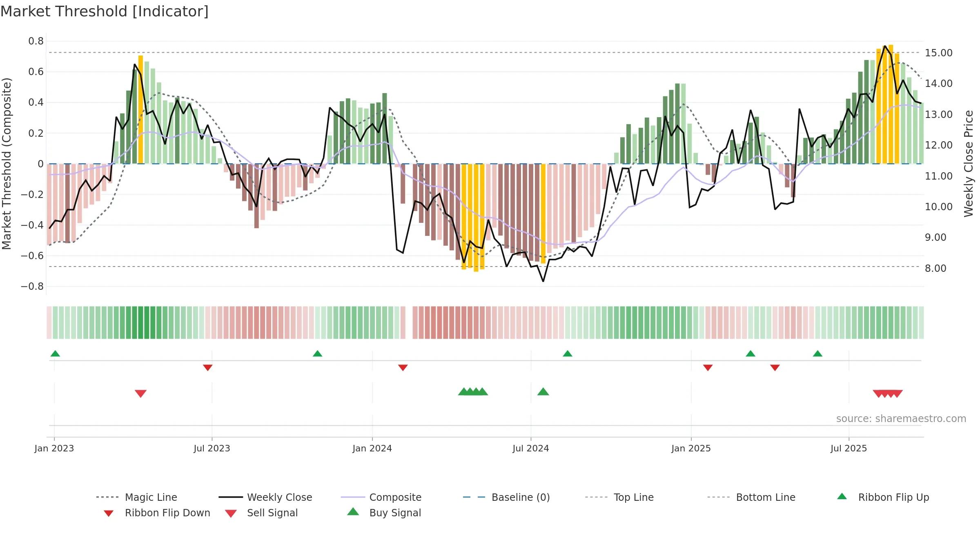
Task: Click the Ribbon Flip Down marker near Feb 2024
Action: pyautogui.click(x=403, y=368)
